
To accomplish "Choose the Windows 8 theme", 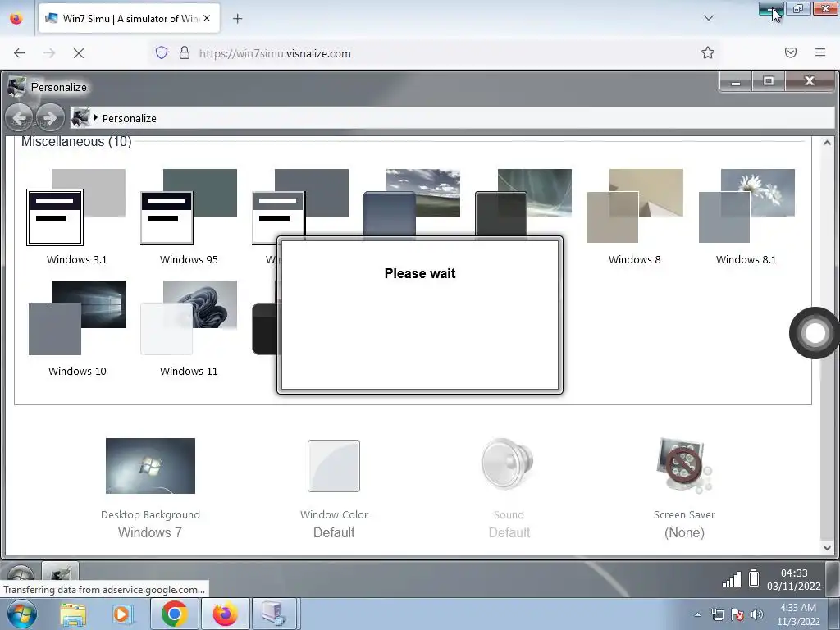I will coord(635,206).
